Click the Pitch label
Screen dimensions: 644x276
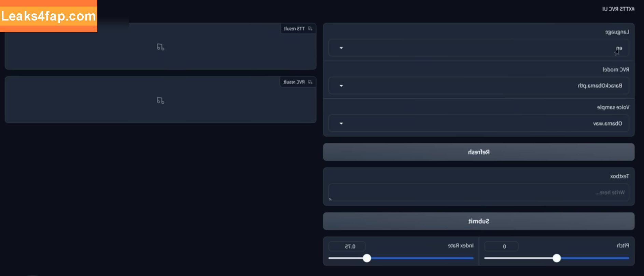pyautogui.click(x=622, y=246)
